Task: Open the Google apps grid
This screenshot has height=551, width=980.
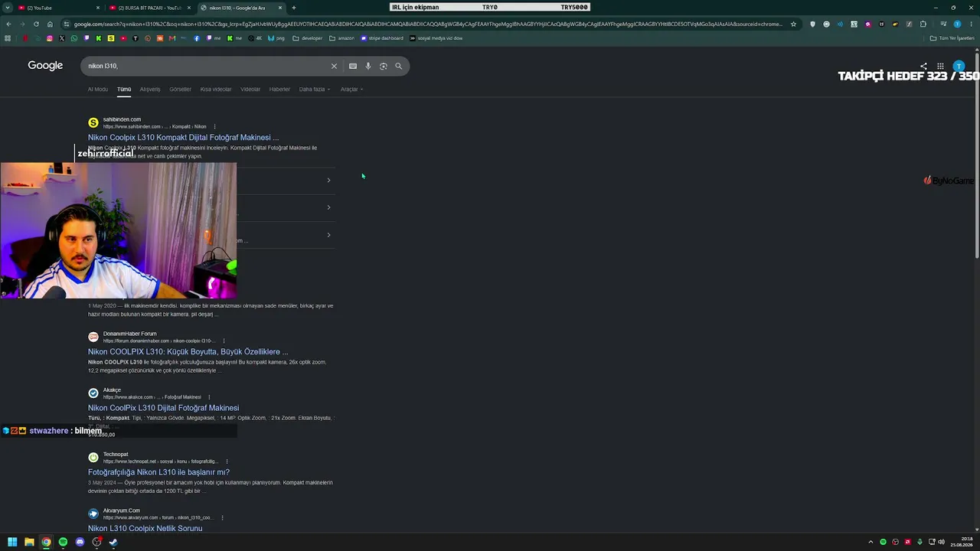Action: [940, 67]
